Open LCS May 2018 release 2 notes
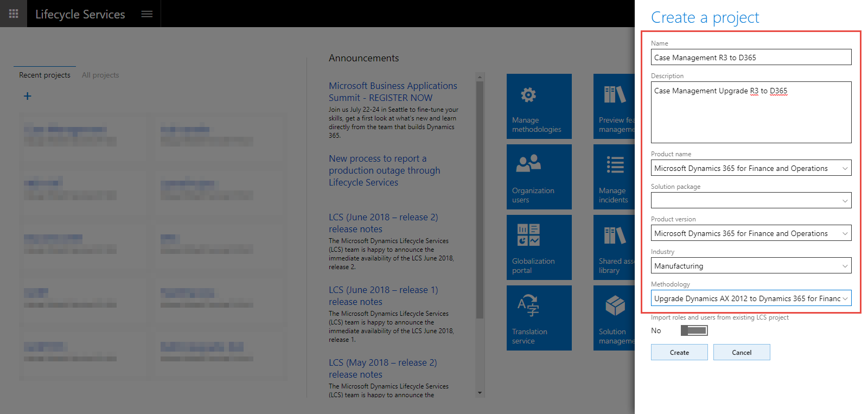The width and height of the screenshot is (868, 414). tap(382, 368)
